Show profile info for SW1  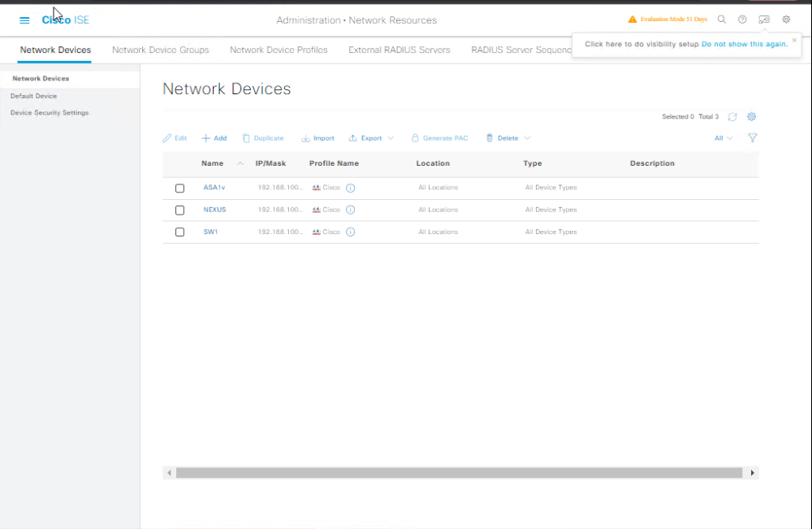tap(351, 232)
